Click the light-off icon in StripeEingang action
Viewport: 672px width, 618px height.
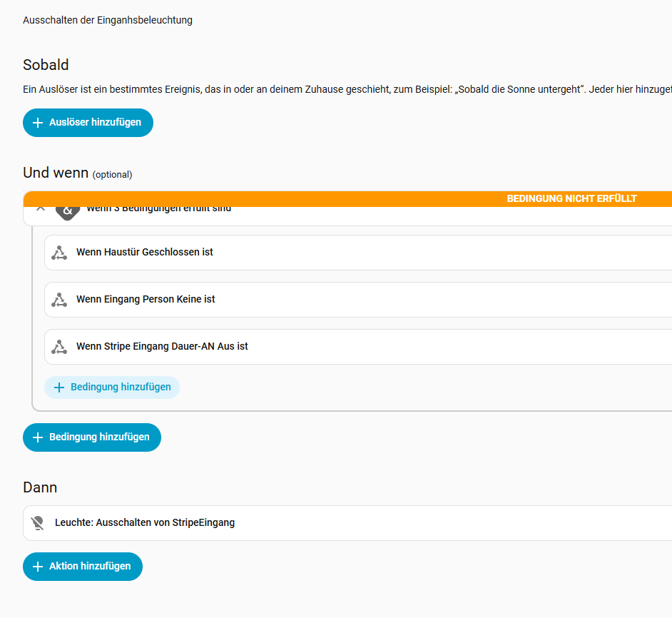click(38, 523)
